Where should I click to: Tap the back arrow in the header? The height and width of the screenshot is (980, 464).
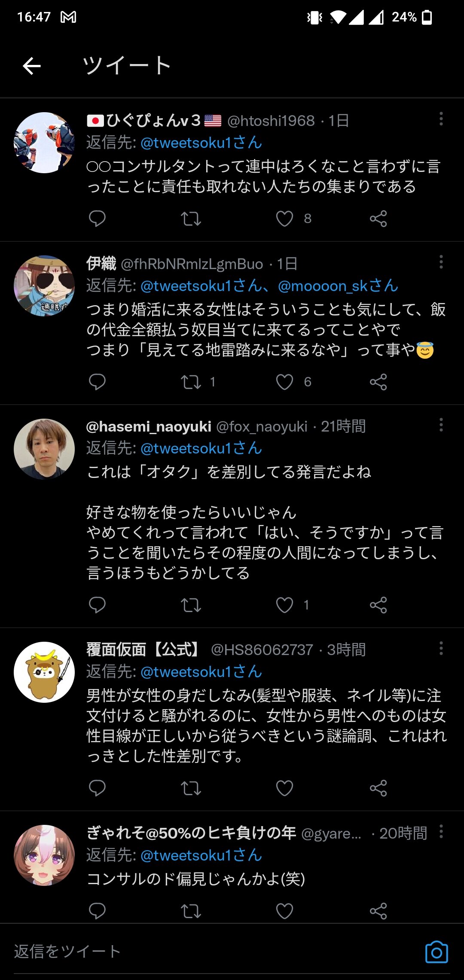click(32, 66)
